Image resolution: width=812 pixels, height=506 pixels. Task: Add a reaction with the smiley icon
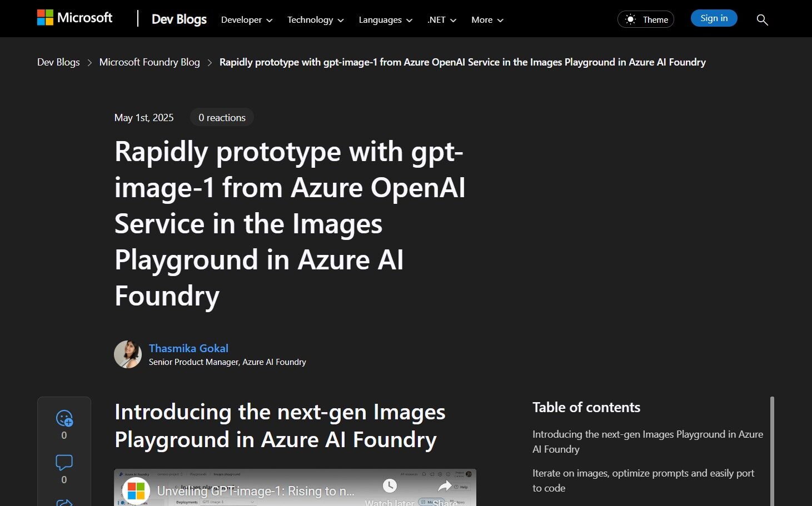tap(64, 418)
